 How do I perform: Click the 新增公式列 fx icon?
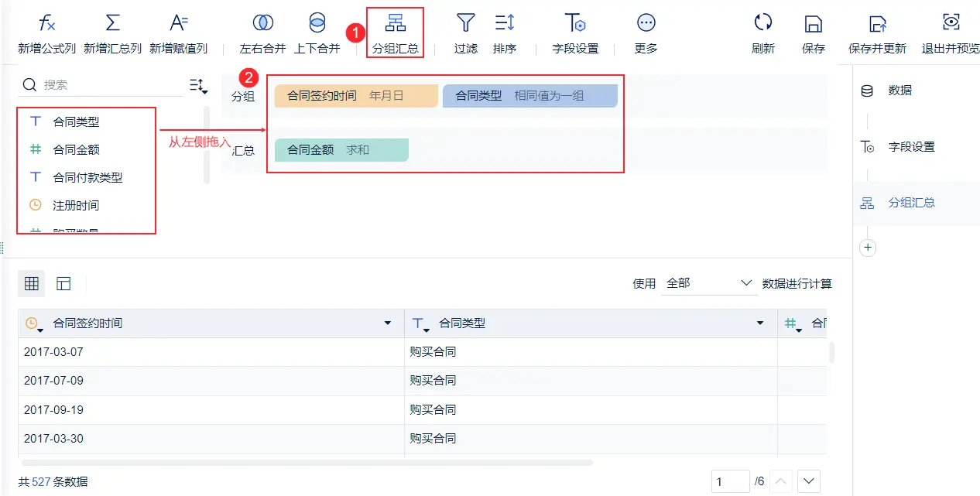coord(47,22)
